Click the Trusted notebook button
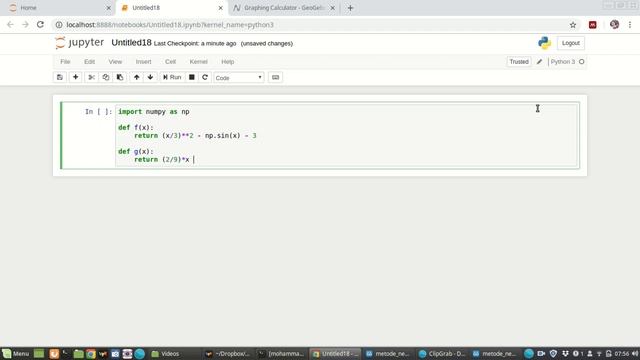The image size is (640, 360). 519,62
